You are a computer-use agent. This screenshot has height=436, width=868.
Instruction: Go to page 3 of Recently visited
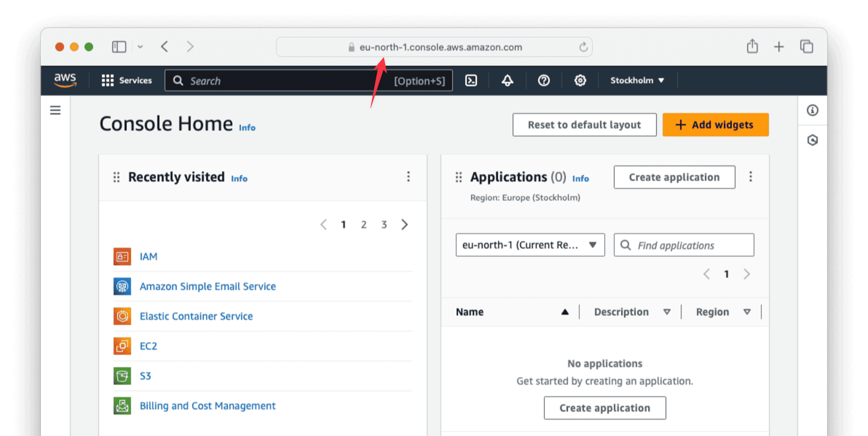click(384, 225)
